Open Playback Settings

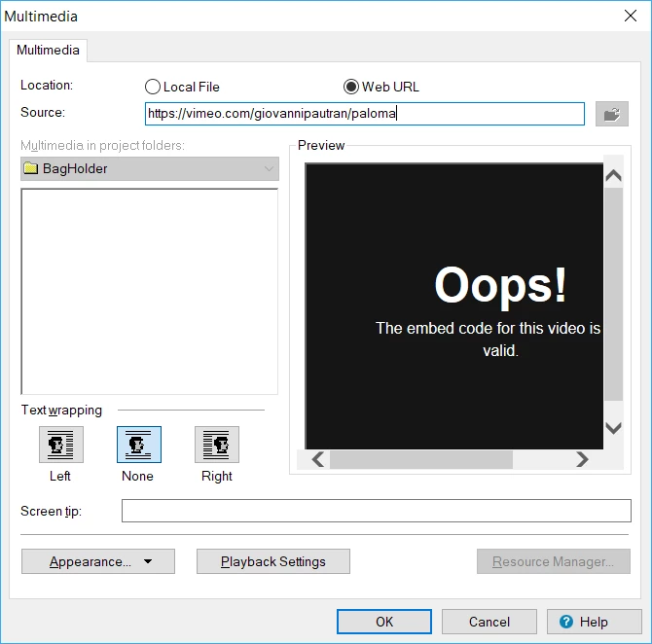tap(273, 561)
